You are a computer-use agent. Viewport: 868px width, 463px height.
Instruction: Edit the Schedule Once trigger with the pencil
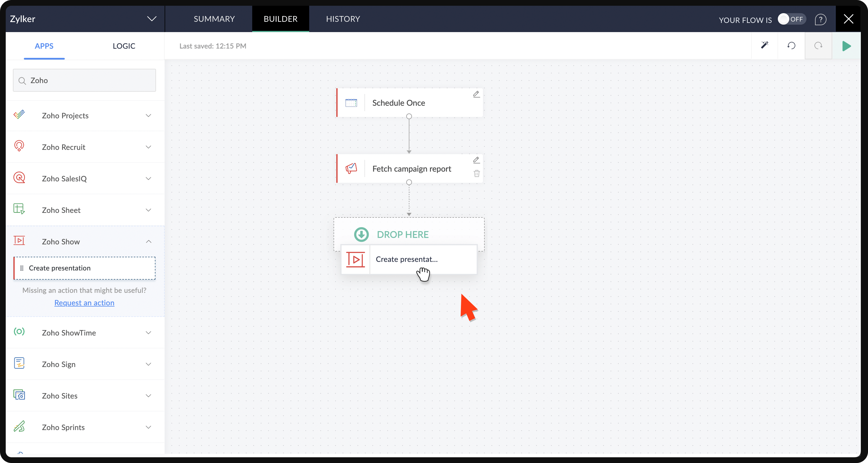point(476,94)
